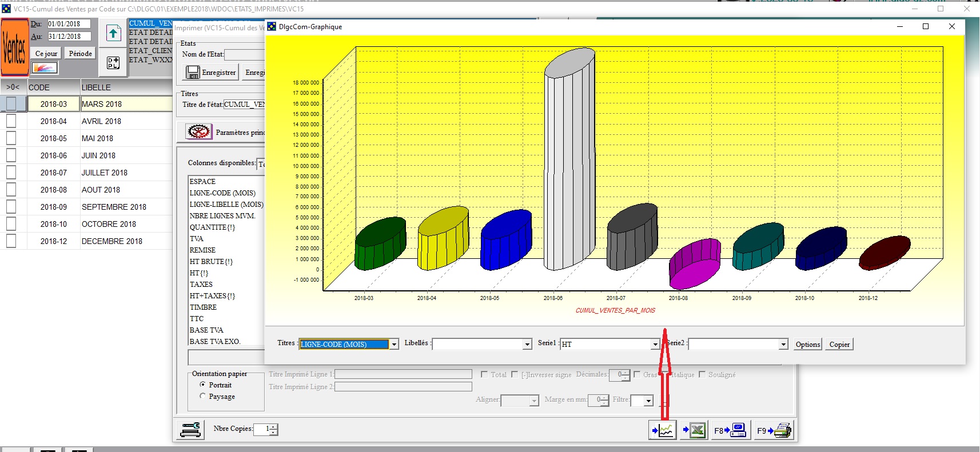Select SEPTEMBRE 2018 row label
The height and width of the screenshot is (452, 980).
click(114, 207)
